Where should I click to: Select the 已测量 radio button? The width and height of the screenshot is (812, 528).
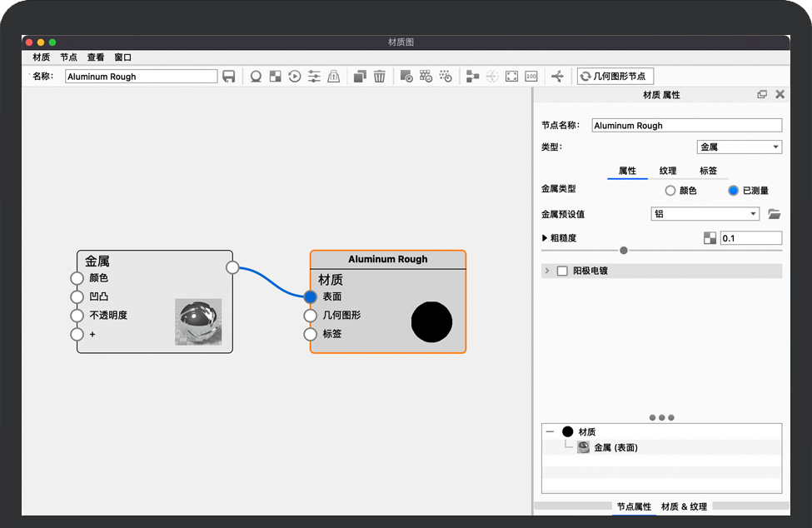tap(733, 191)
